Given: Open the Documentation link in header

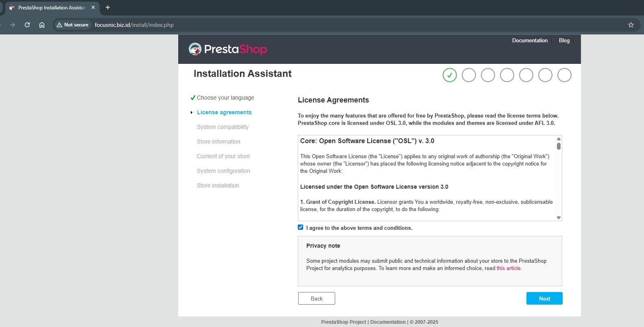Looking at the screenshot, I should pos(530,41).
